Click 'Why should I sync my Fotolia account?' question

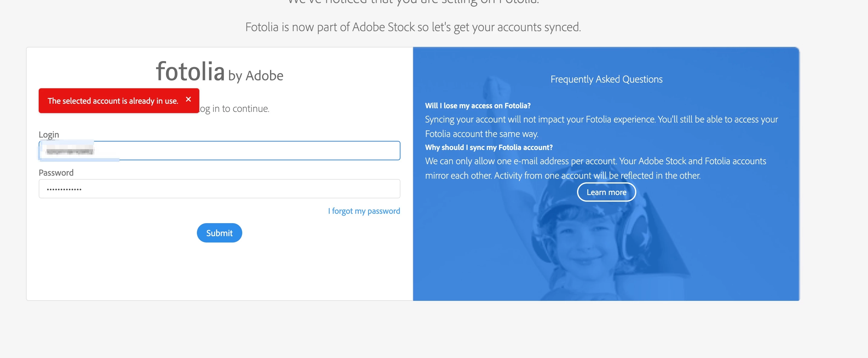click(x=488, y=148)
